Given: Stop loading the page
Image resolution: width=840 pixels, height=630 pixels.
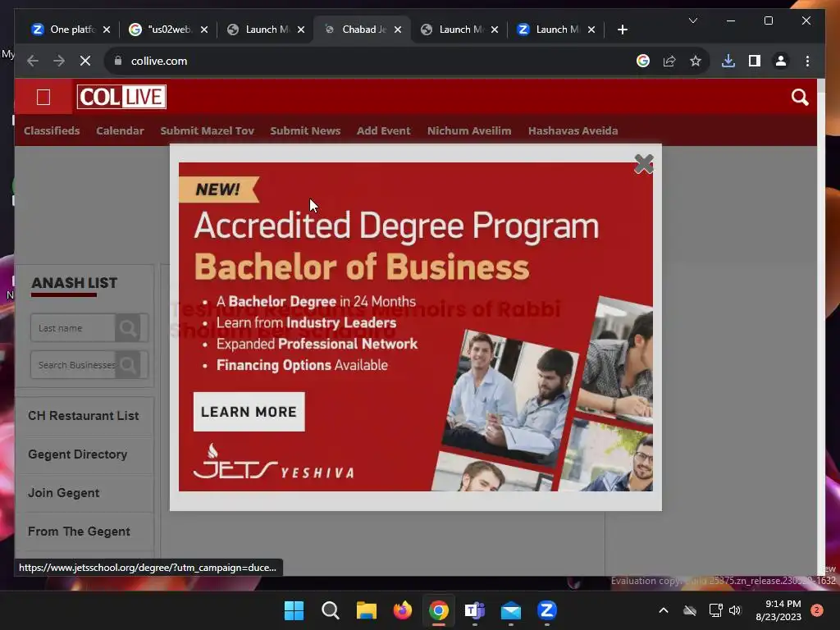Looking at the screenshot, I should click(x=85, y=61).
